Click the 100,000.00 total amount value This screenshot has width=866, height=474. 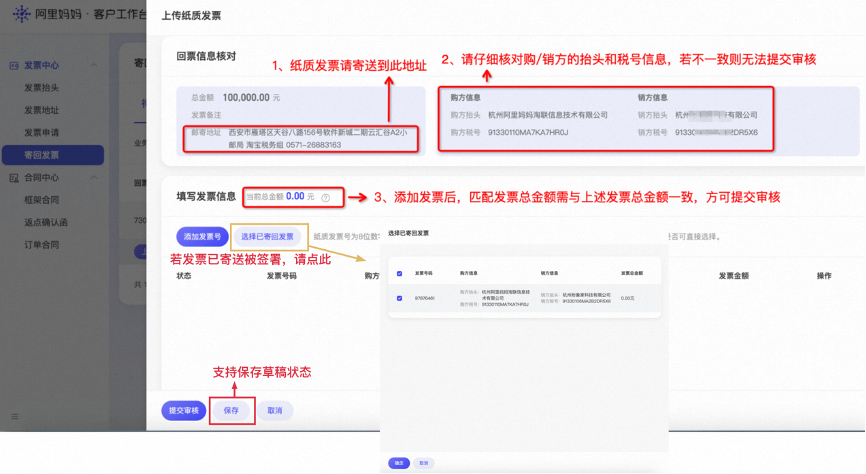(x=246, y=97)
